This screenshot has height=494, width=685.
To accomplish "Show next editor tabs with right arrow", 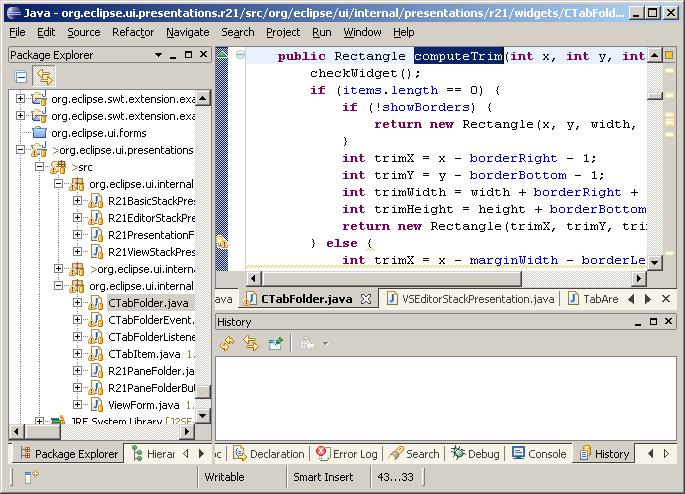I will pyautogui.click(x=648, y=299).
